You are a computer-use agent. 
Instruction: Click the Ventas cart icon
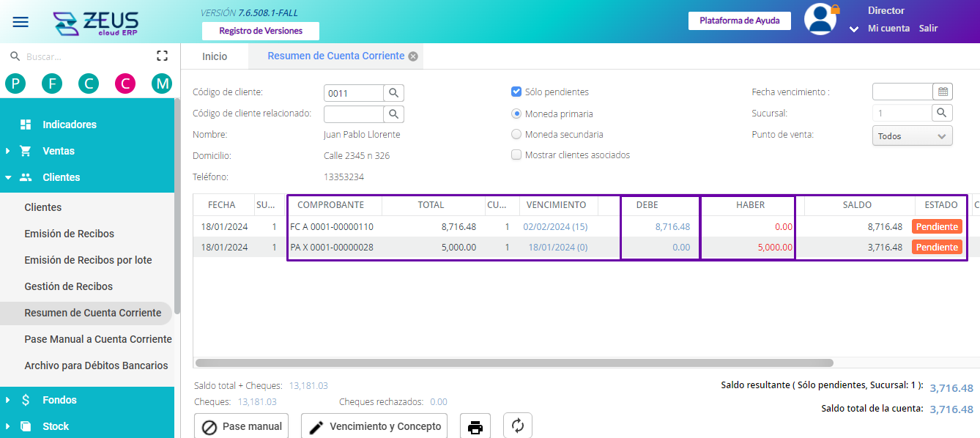[x=26, y=151]
